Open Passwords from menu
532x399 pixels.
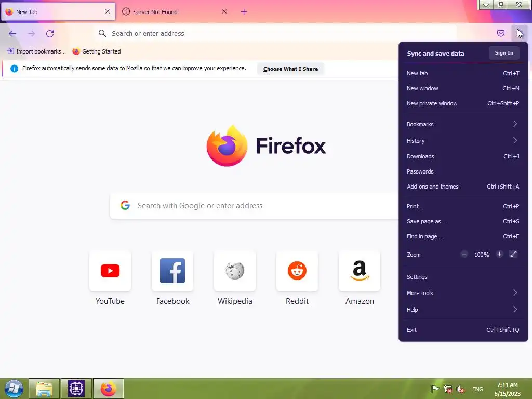[x=463, y=171]
